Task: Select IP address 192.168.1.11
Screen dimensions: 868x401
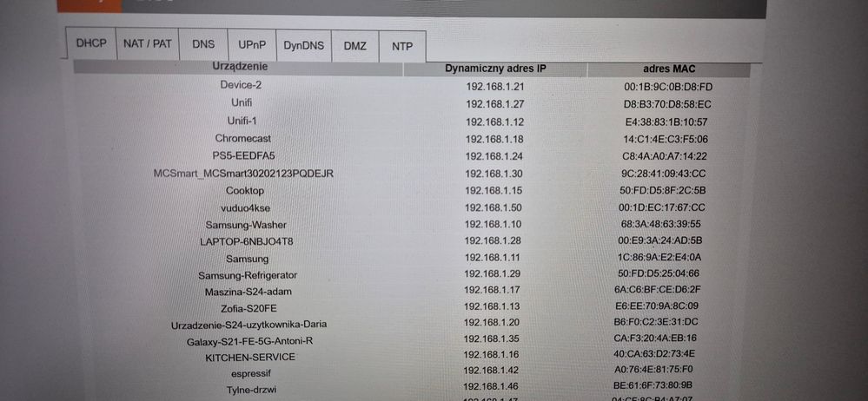Action: point(494,257)
